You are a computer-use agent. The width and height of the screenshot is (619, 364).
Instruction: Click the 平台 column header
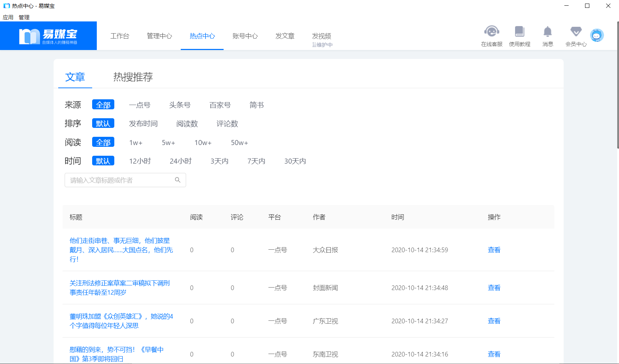tap(274, 217)
